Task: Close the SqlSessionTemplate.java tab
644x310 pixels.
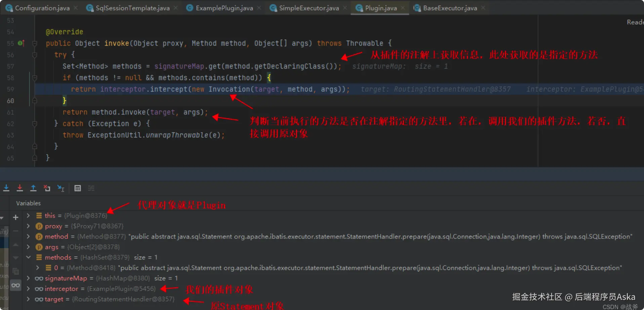Action: click(175, 8)
